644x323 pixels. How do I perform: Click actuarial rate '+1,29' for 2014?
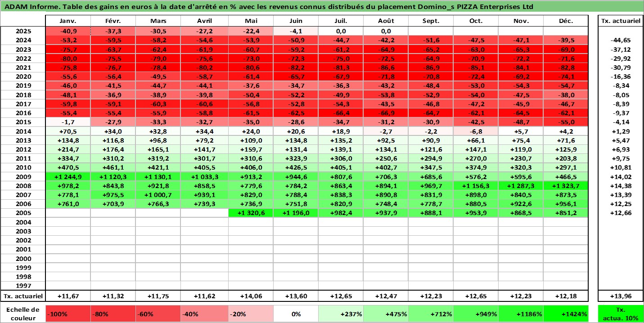[x=621, y=131]
